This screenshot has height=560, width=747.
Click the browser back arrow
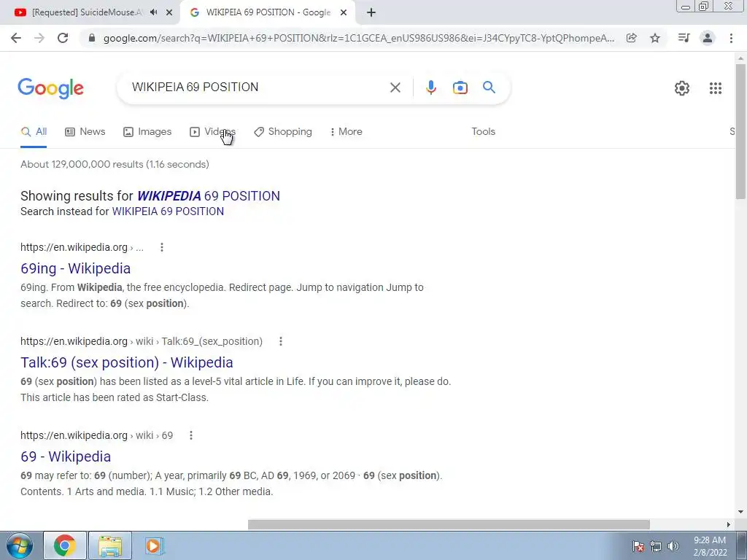[16, 38]
